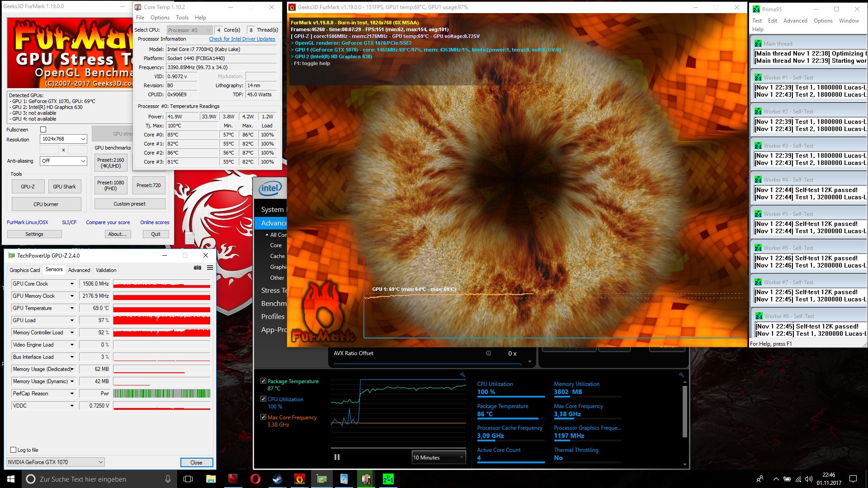Open the GPU-Z hamburger menu icon
The width and height of the screenshot is (868, 488).
(210, 267)
